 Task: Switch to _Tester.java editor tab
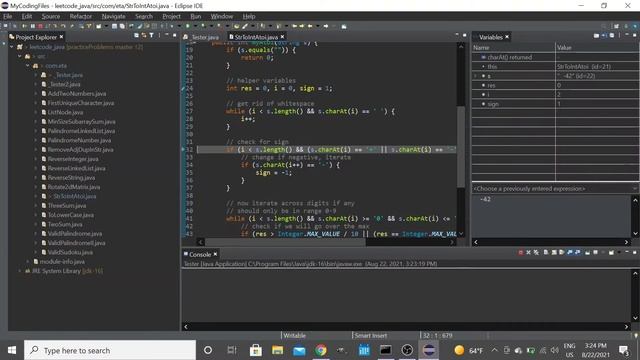[x=202, y=37]
